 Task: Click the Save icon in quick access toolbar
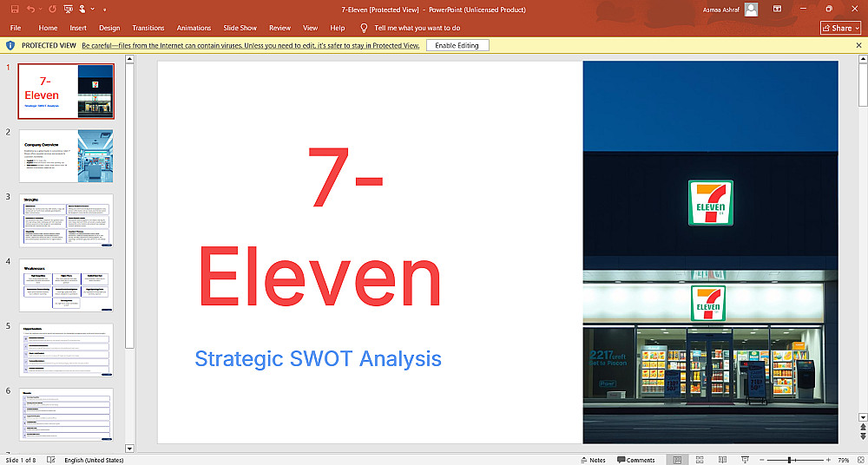(x=15, y=10)
